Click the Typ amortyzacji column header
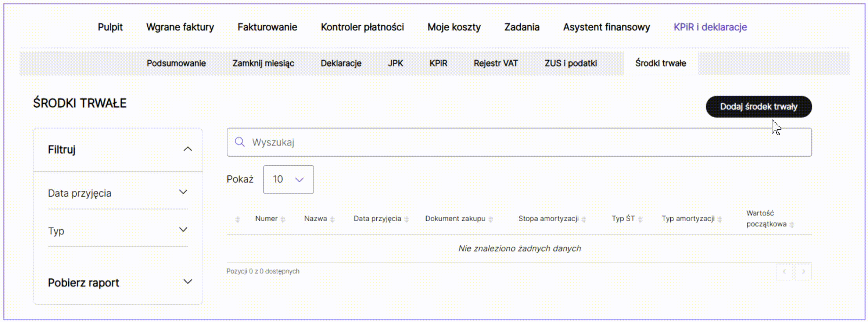Image resolution: width=868 pixels, height=322 pixels. [x=688, y=219]
